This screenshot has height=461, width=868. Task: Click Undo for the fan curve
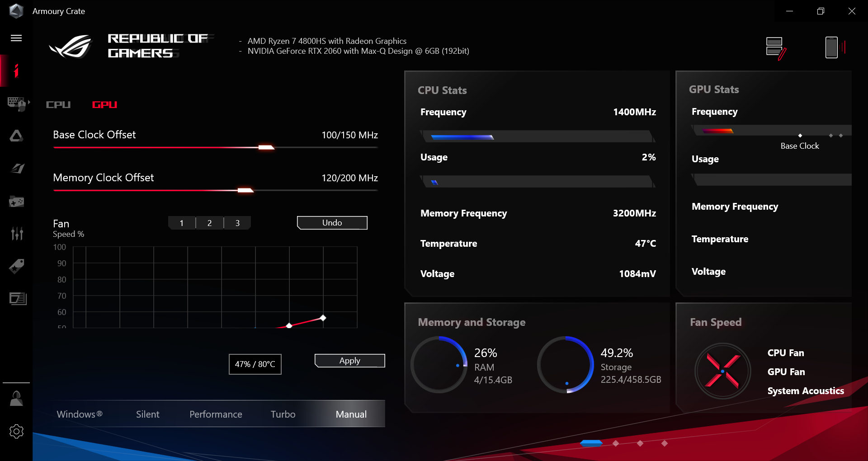pyautogui.click(x=332, y=223)
